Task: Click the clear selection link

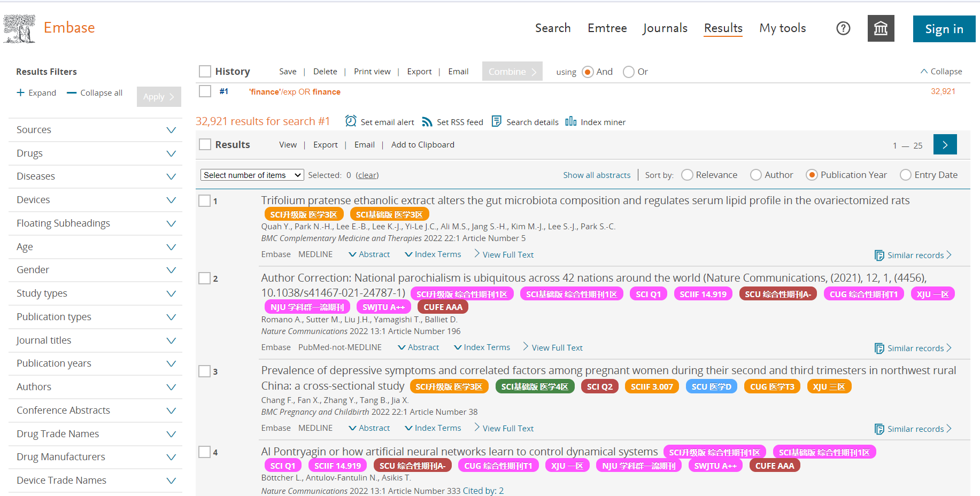Action: [x=367, y=175]
